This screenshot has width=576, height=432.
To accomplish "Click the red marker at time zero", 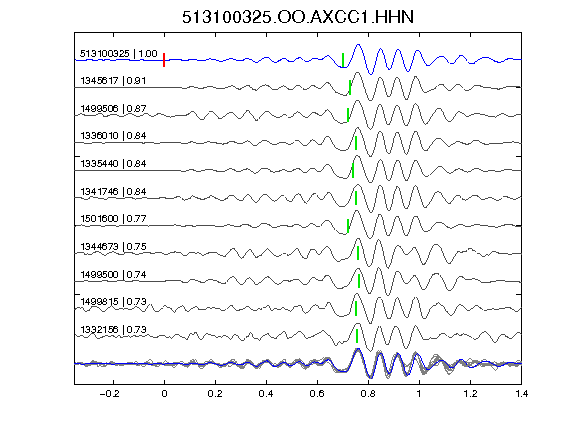I will pos(164,60).
